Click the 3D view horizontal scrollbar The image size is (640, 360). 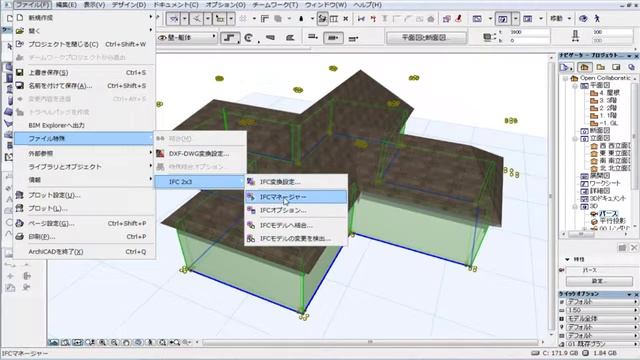coord(370,342)
